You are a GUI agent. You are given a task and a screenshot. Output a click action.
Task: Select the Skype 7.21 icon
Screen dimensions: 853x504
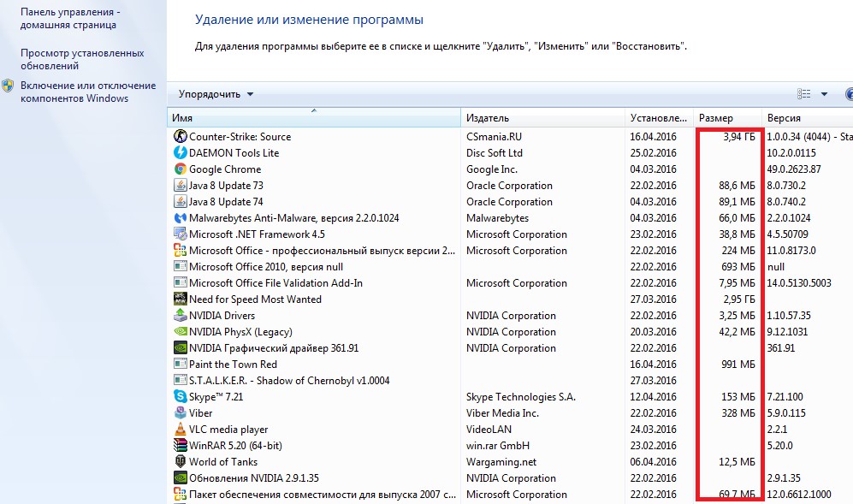(180, 397)
